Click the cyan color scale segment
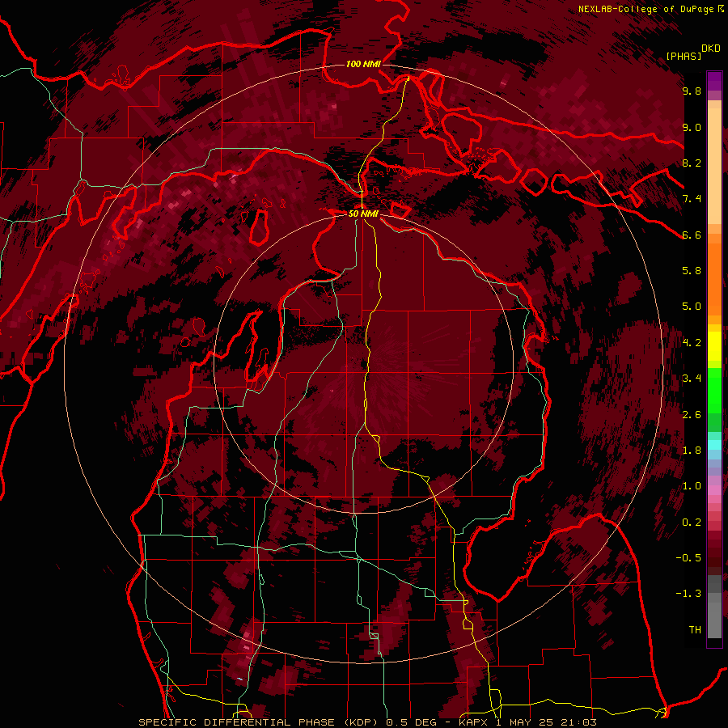The width and height of the screenshot is (728, 728). [x=714, y=445]
